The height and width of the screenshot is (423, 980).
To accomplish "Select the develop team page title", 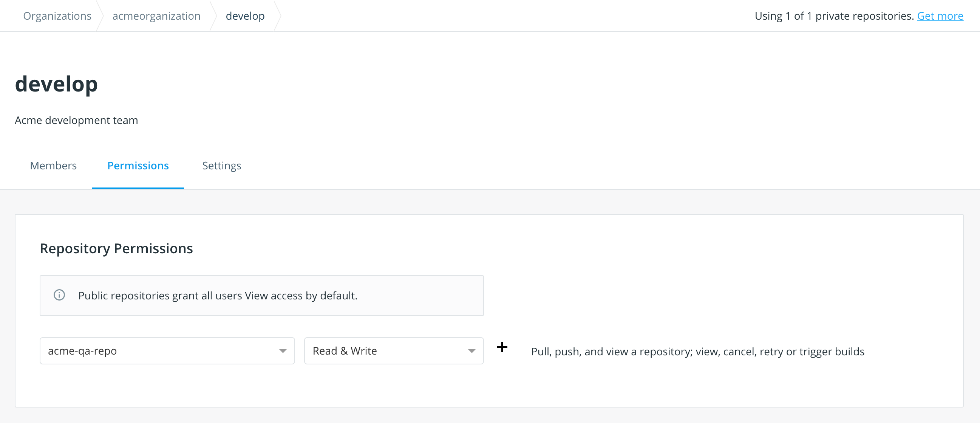I will [x=56, y=84].
